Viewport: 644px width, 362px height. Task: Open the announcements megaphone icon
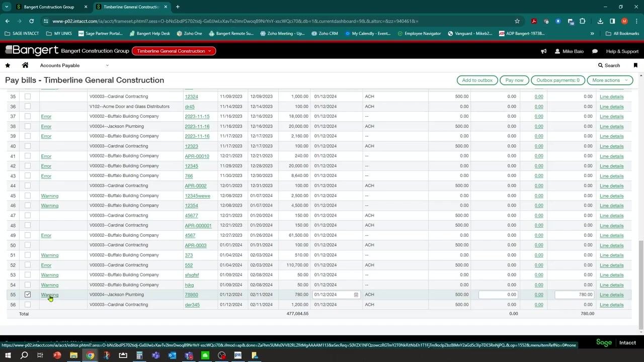coord(543,51)
